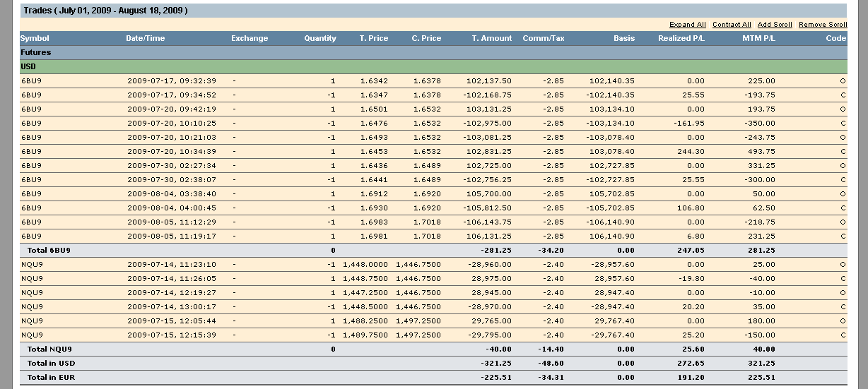Click T. Amount value 102,137.50
Screen dimensions: 868x389
coord(491,80)
